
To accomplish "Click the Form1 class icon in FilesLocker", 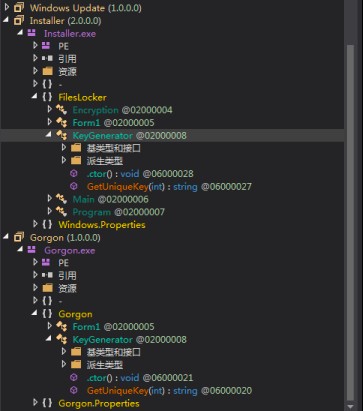I will [x=61, y=122].
